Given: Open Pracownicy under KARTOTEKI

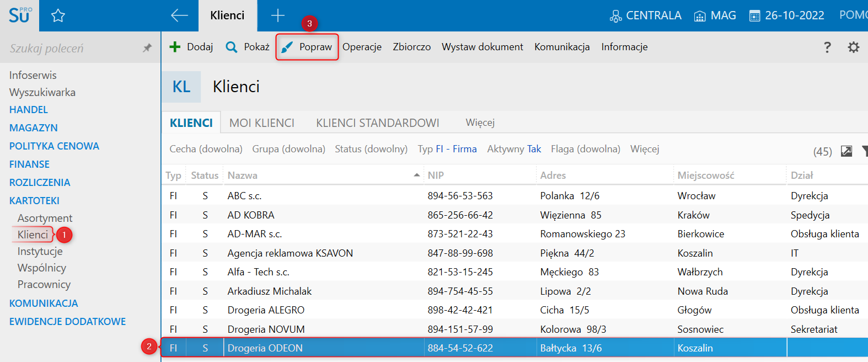Looking at the screenshot, I should (44, 284).
